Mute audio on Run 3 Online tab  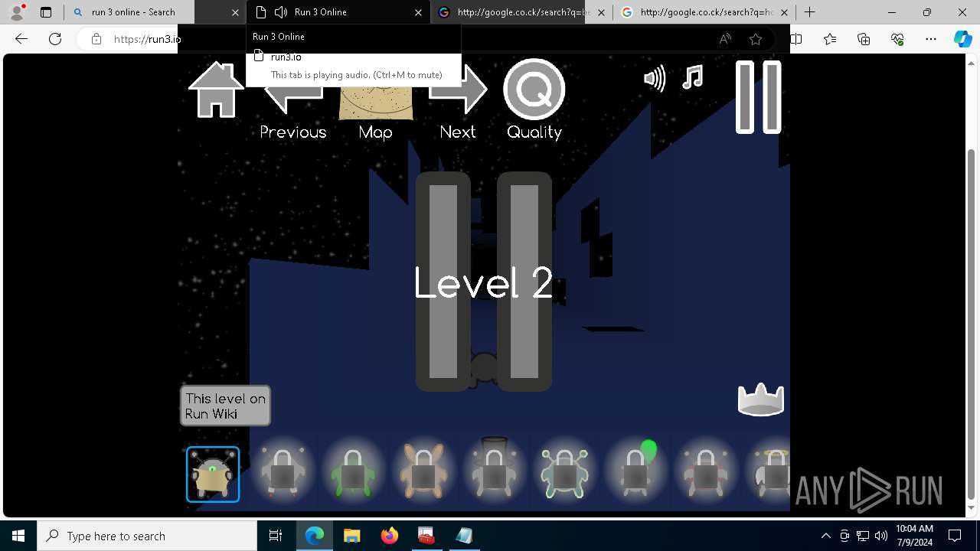pyautogui.click(x=280, y=12)
